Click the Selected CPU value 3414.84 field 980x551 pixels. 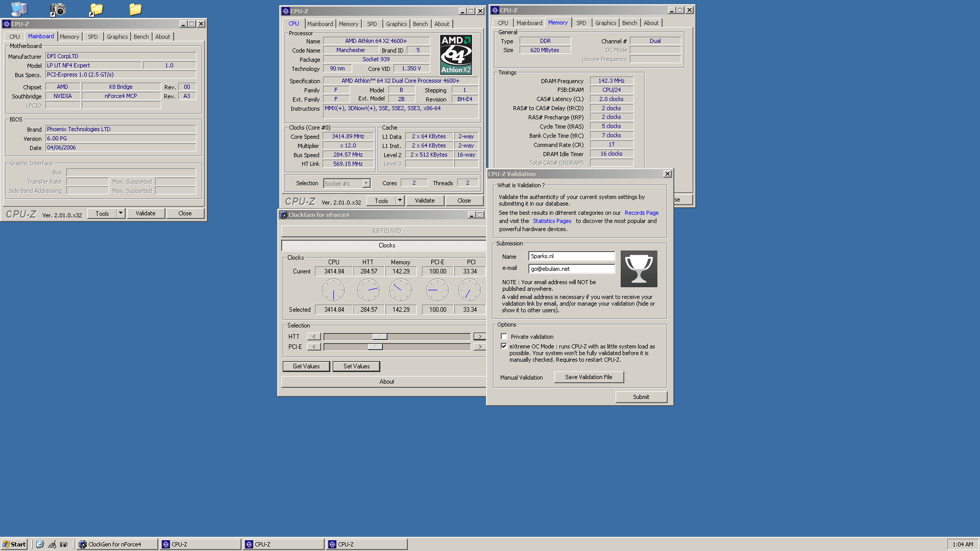coord(334,310)
